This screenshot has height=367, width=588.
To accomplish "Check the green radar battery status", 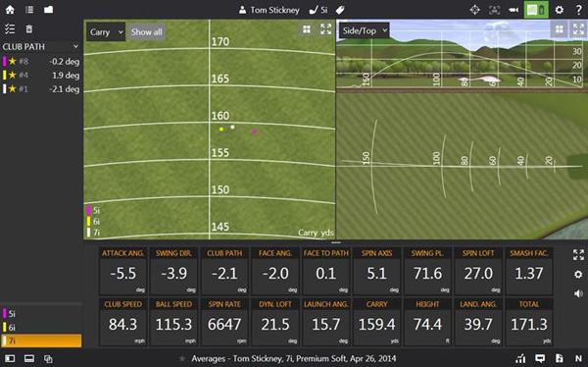I will [536, 10].
